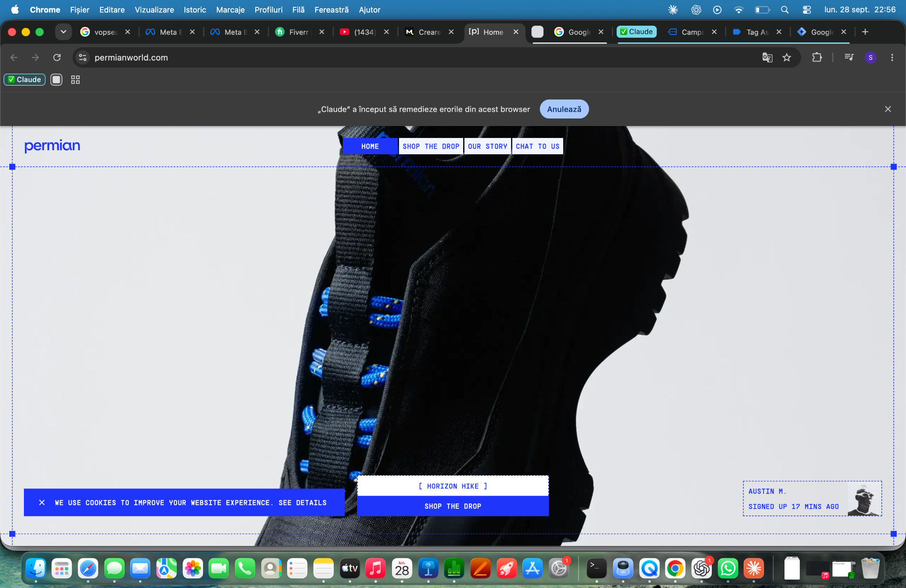
Task: Click the Austin M. profile photo thumbnail
Action: pos(864,499)
